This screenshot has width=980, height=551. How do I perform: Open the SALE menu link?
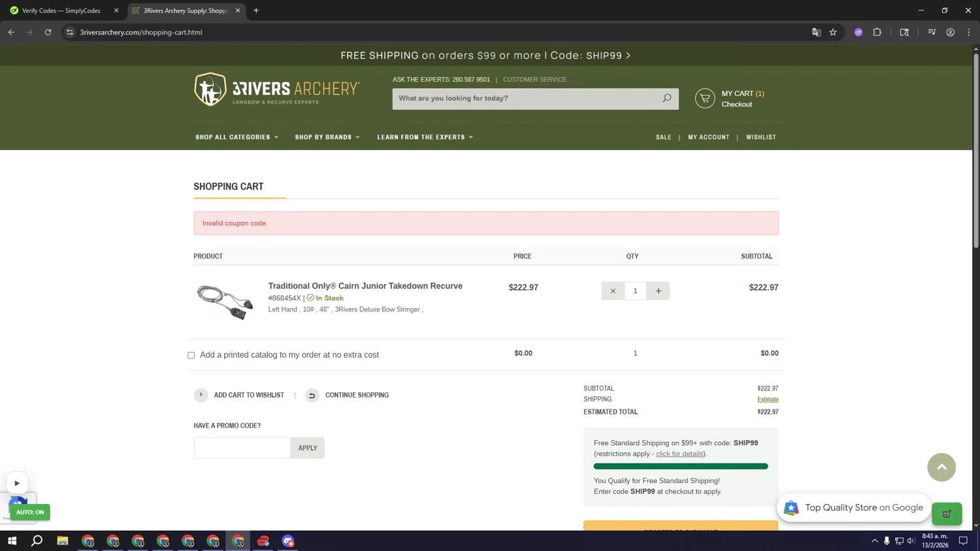coord(663,137)
